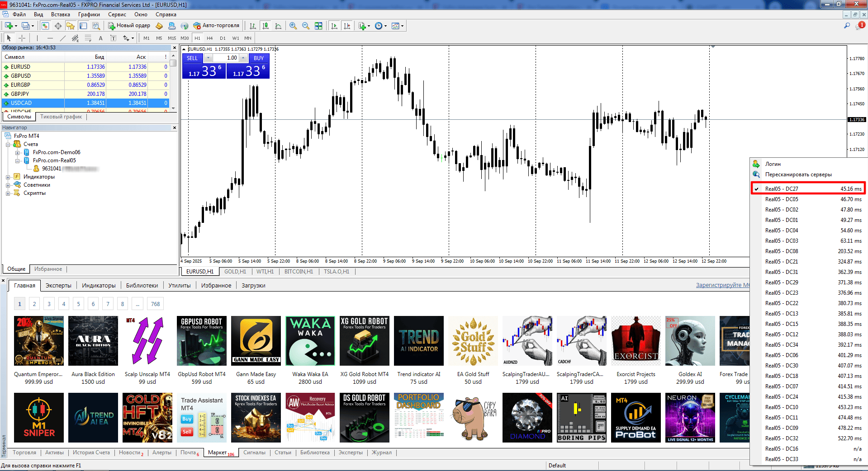Click the Новый ордер button
The width and height of the screenshot is (868, 471).
129,26
